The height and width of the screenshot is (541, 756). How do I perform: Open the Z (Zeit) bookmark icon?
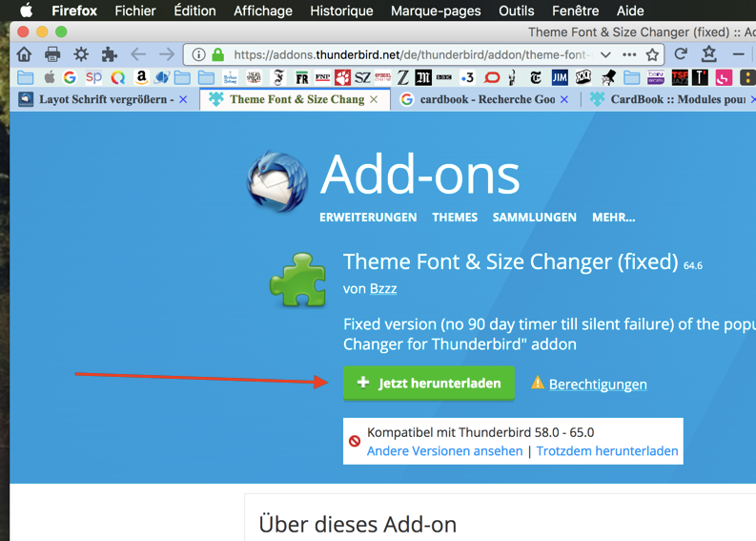[x=402, y=77]
